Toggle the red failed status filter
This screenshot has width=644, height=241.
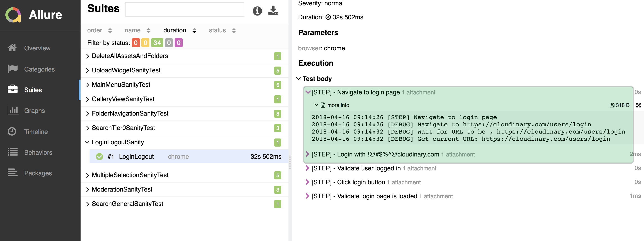(x=135, y=43)
